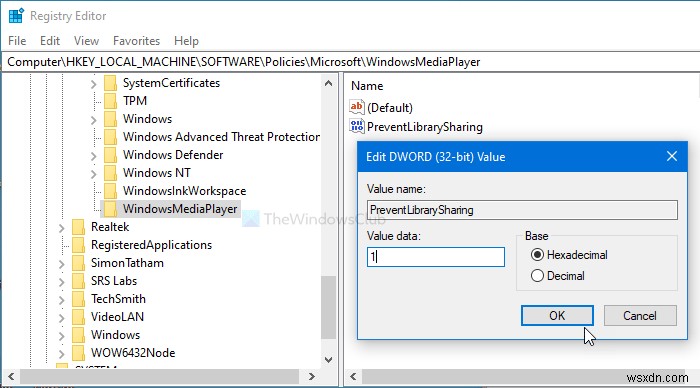Select the WindowsInkWorkspace key label
Image resolution: width=700 pixels, height=388 pixels.
pyautogui.click(x=184, y=191)
